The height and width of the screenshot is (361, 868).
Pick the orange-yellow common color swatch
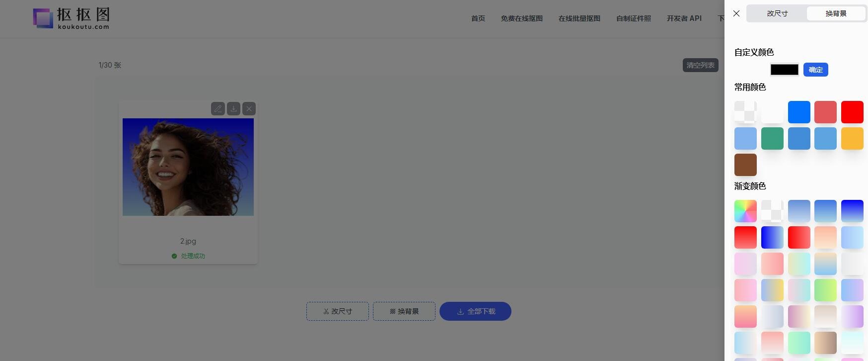coord(852,138)
